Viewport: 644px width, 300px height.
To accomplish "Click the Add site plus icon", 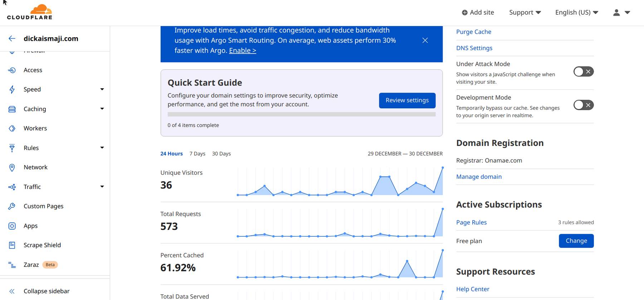I will click(x=464, y=13).
